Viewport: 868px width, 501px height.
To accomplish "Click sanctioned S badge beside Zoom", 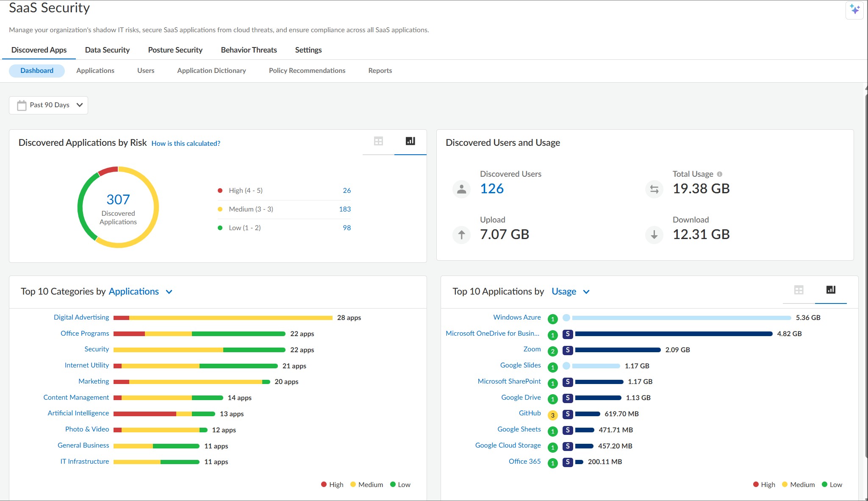I will 568,350.
